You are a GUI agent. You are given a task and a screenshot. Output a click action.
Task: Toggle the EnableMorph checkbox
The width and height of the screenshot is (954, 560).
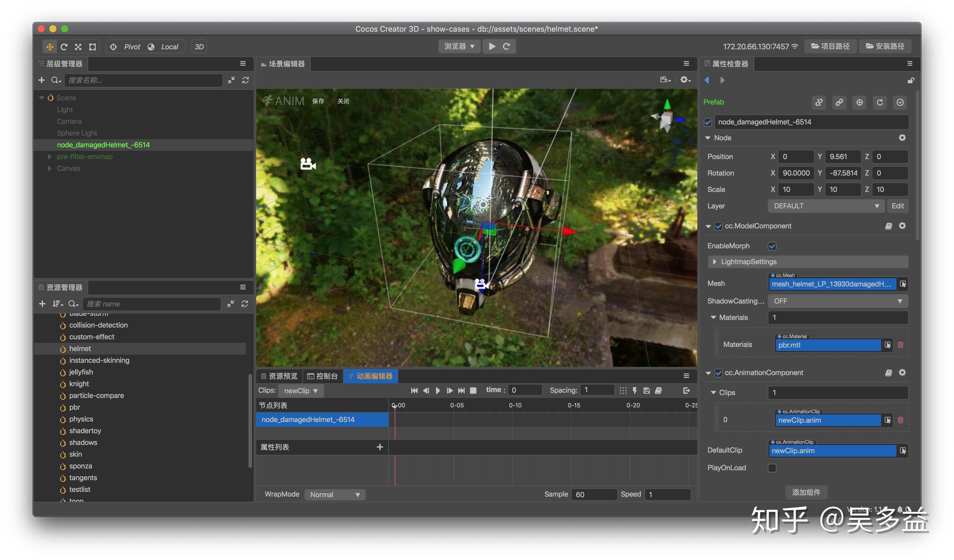point(772,246)
